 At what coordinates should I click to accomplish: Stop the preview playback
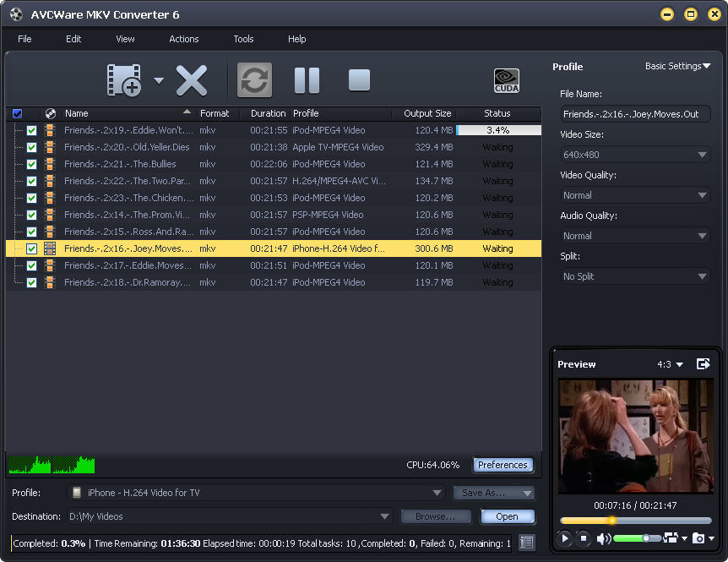coord(584,538)
